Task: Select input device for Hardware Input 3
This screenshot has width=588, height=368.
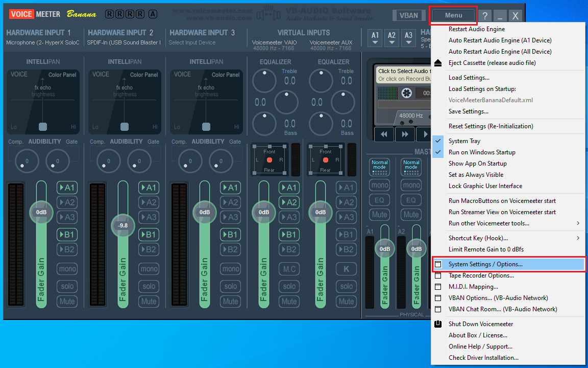Action: point(192,43)
